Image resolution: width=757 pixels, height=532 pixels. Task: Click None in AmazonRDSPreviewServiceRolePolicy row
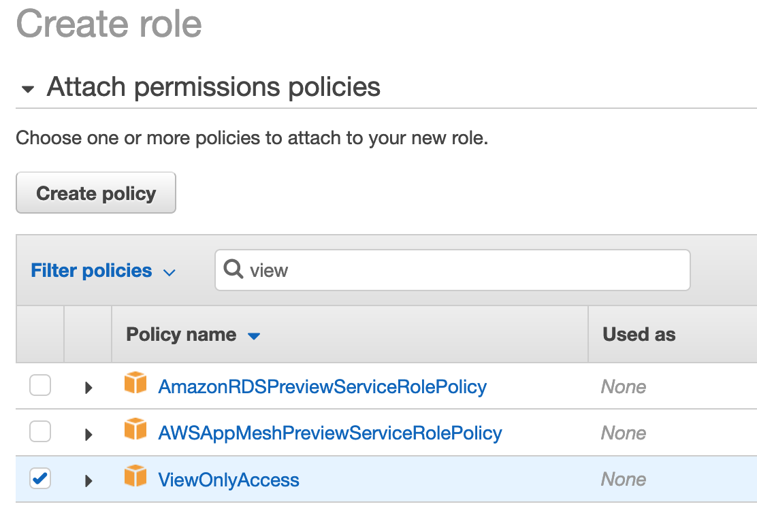(x=624, y=387)
